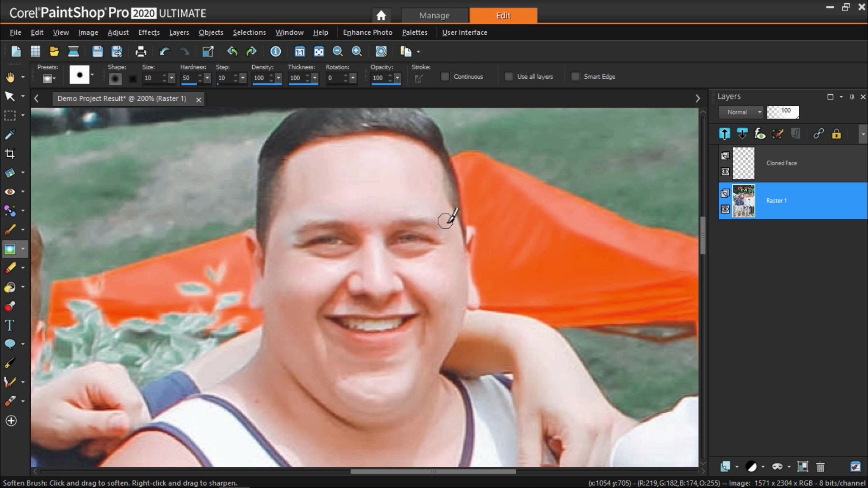
Task: Click the Zoom In magnifier icon
Action: [x=357, y=52]
